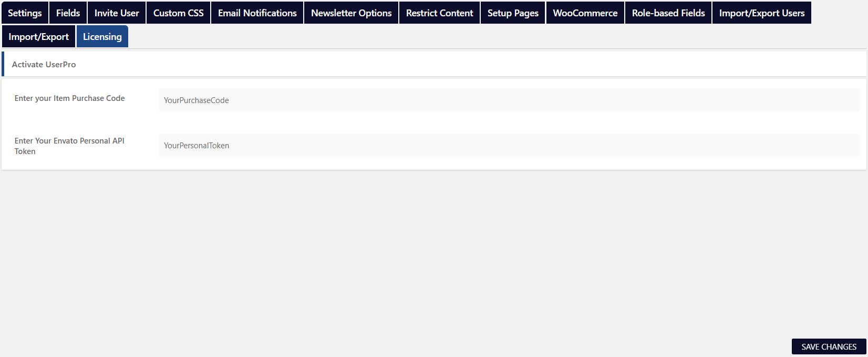The width and height of the screenshot is (868, 357).
Task: Go to the Import/Export tab
Action: [38, 36]
